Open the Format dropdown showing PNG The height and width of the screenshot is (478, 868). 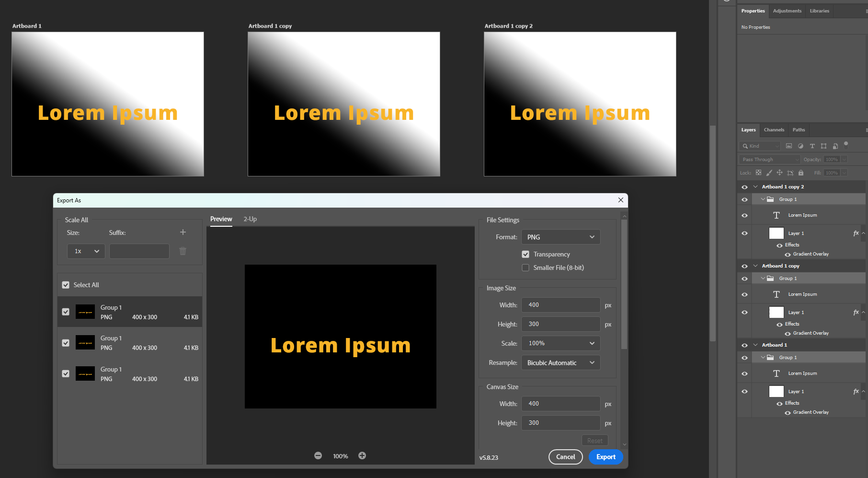coord(560,236)
